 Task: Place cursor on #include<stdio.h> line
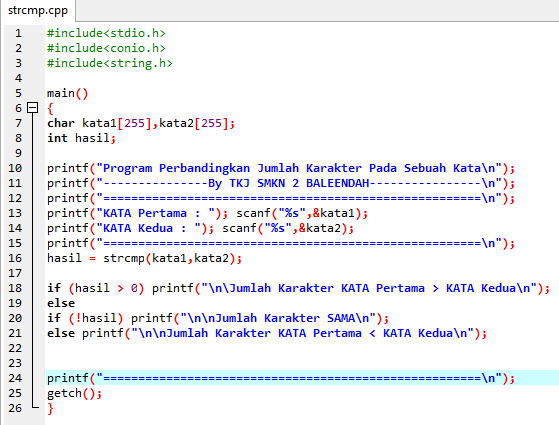pos(106,33)
